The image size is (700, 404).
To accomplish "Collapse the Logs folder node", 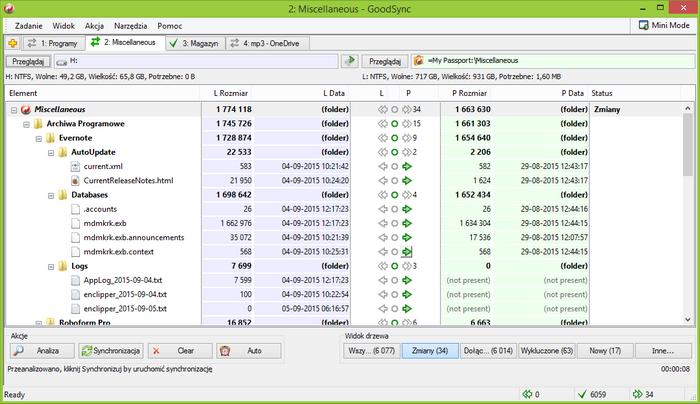I will pos(50,267).
